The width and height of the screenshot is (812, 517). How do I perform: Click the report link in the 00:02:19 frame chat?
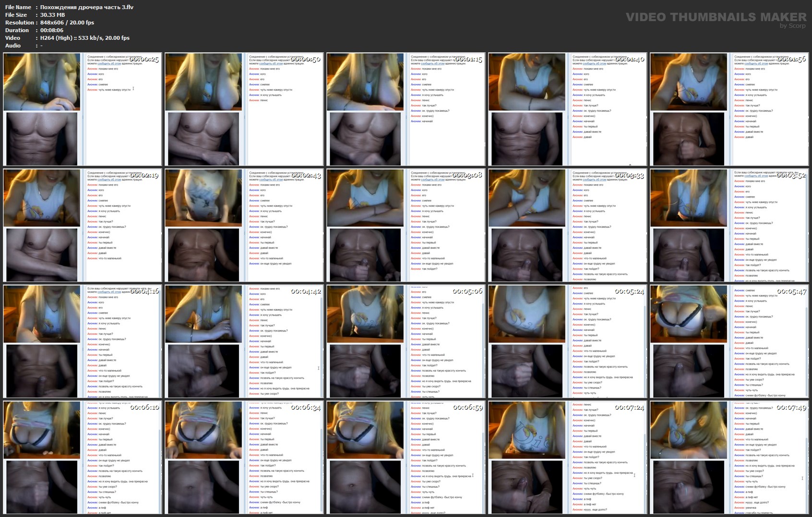click(109, 180)
